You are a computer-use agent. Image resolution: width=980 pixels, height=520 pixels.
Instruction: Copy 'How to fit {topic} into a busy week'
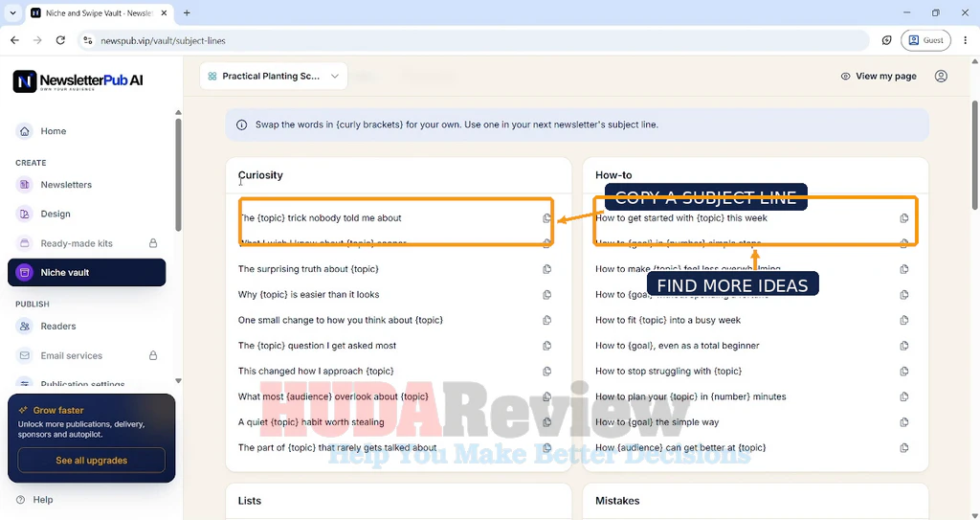(903, 321)
